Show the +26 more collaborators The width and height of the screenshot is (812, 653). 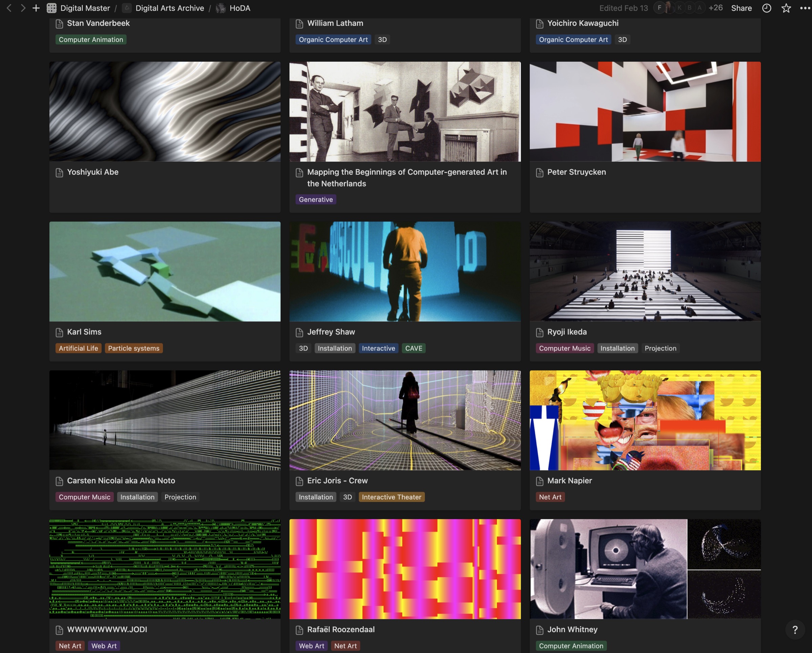[x=715, y=7]
